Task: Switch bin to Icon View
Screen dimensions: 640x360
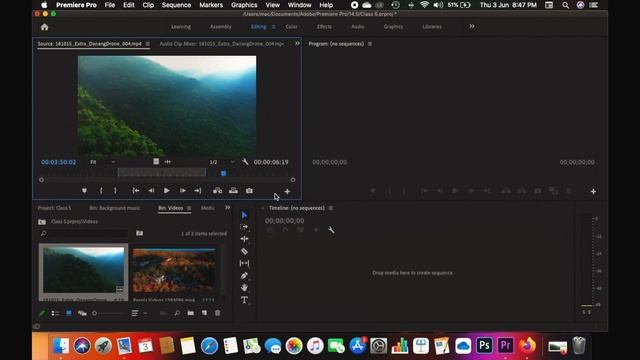Action: click(69, 313)
